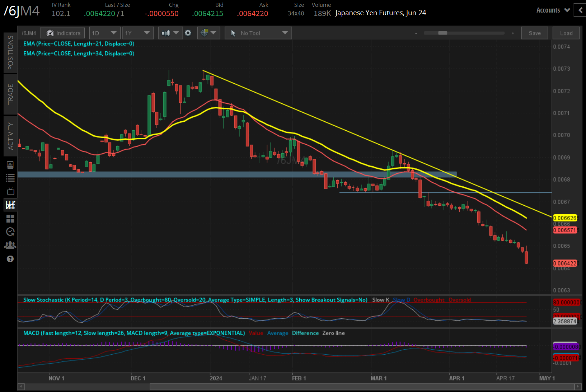Screen dimensions: 586x392
Task: Open the chart settings gear
Action: coord(188,33)
